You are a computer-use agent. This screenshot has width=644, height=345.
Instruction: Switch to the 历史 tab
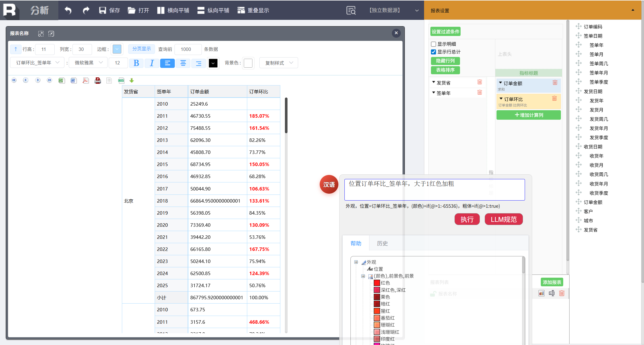pos(382,243)
